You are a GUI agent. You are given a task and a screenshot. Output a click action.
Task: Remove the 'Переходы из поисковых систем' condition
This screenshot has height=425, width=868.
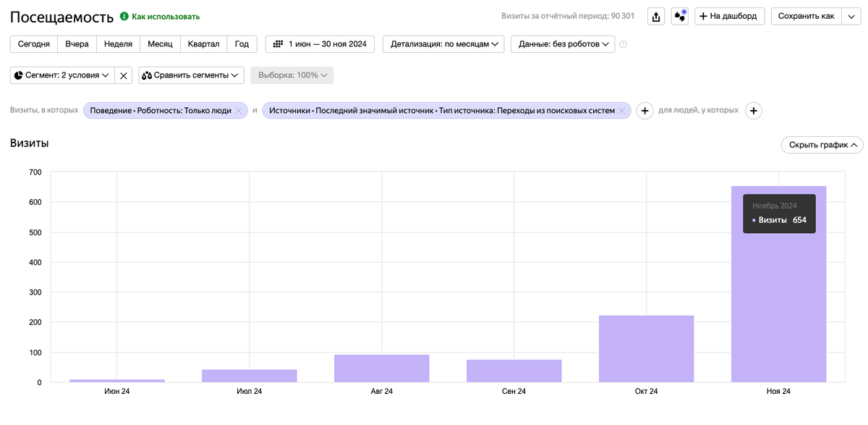click(621, 111)
